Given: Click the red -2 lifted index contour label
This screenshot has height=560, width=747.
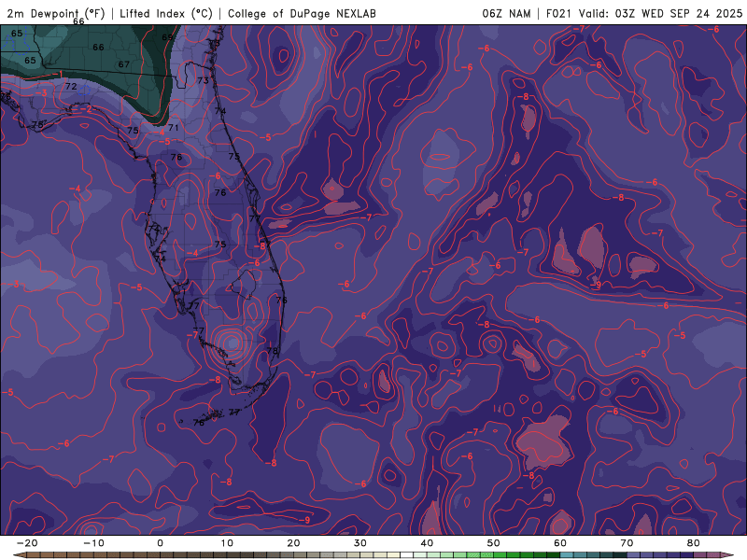Looking at the screenshot, I should click(86, 109).
